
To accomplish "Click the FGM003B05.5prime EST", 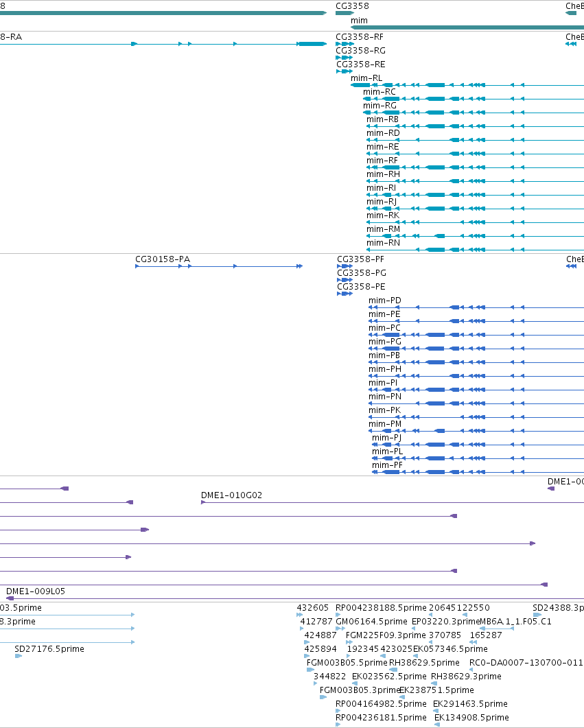I will click(347, 663).
